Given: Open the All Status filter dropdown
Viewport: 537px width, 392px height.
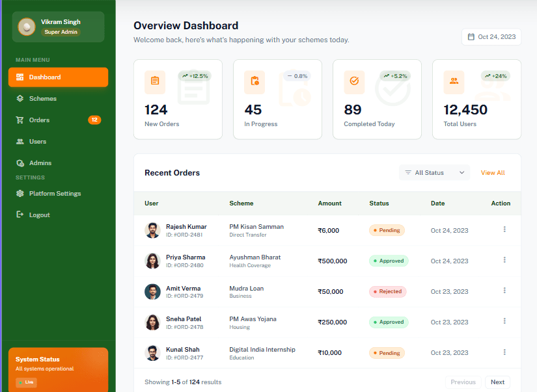Looking at the screenshot, I should pyautogui.click(x=434, y=172).
